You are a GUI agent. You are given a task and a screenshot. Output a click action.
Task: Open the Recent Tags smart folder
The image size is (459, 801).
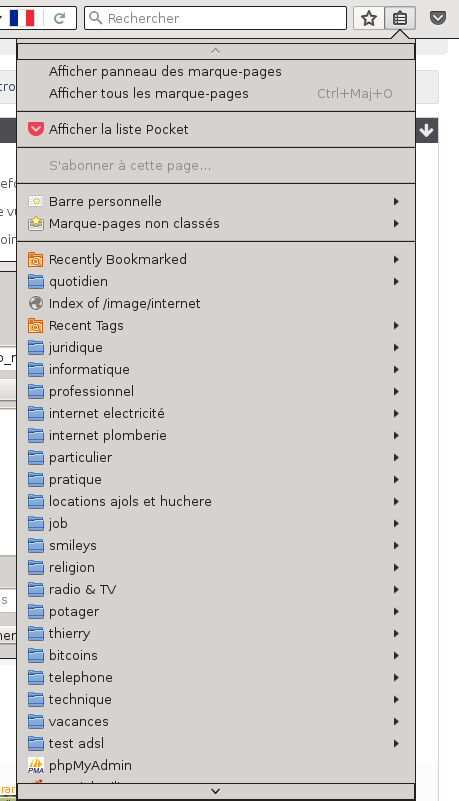pos(216,325)
